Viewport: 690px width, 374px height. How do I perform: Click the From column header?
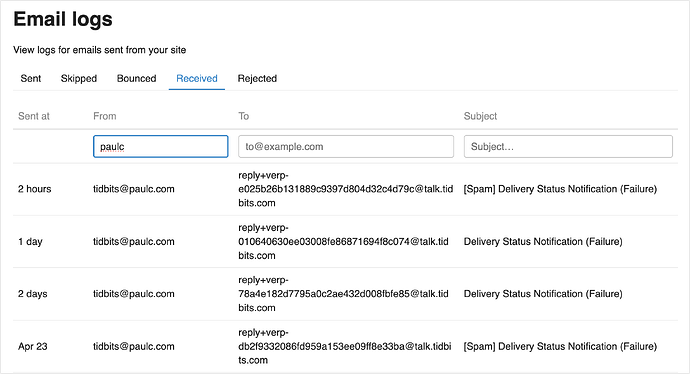pyautogui.click(x=105, y=116)
